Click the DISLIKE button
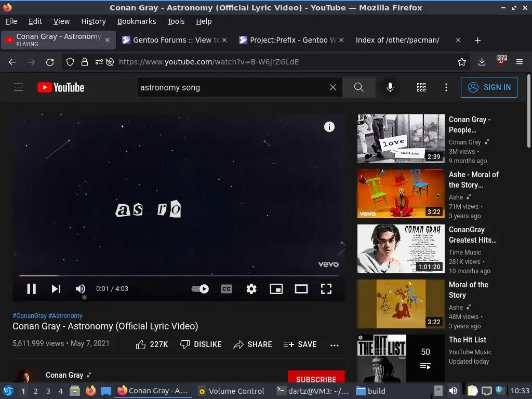Viewport: 532px width, 399px height. click(201, 344)
